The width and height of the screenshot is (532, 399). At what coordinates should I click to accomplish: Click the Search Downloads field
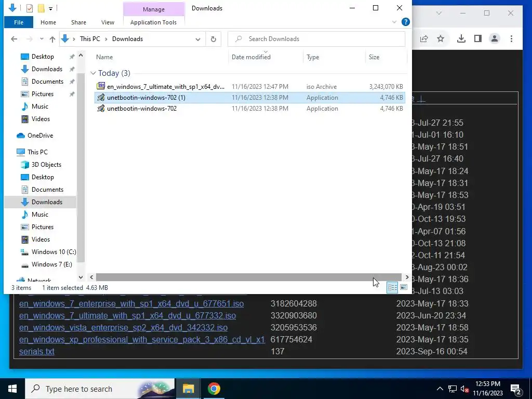click(316, 39)
